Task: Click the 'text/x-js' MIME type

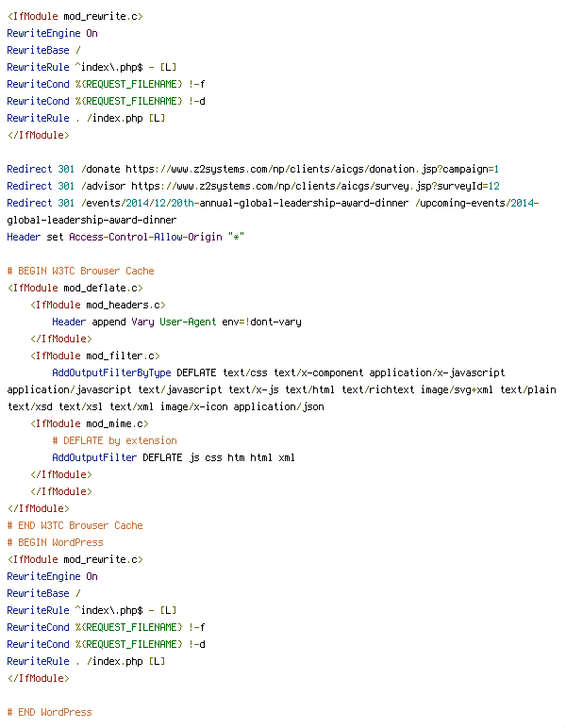Action: pos(254,390)
